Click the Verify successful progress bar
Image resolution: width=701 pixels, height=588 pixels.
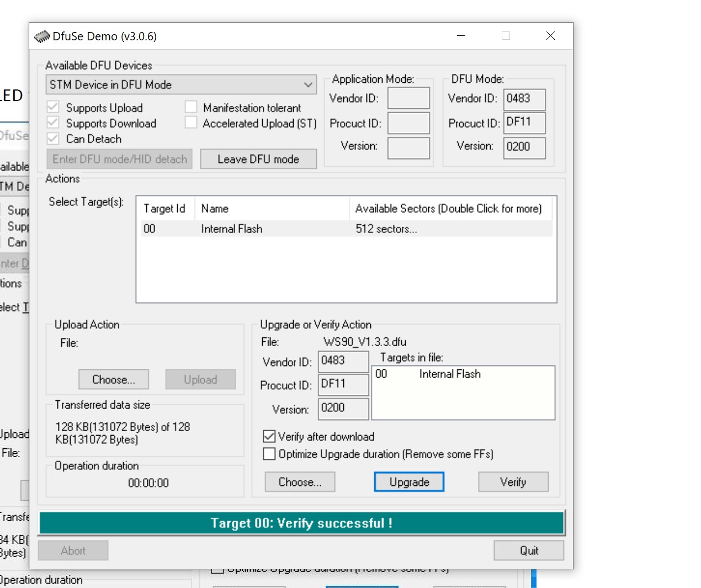click(x=301, y=523)
